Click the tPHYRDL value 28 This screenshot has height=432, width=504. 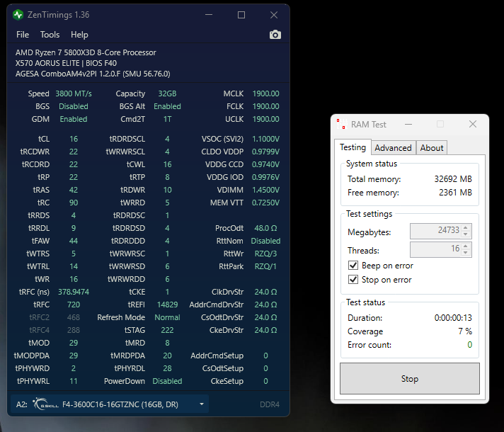coord(167,368)
